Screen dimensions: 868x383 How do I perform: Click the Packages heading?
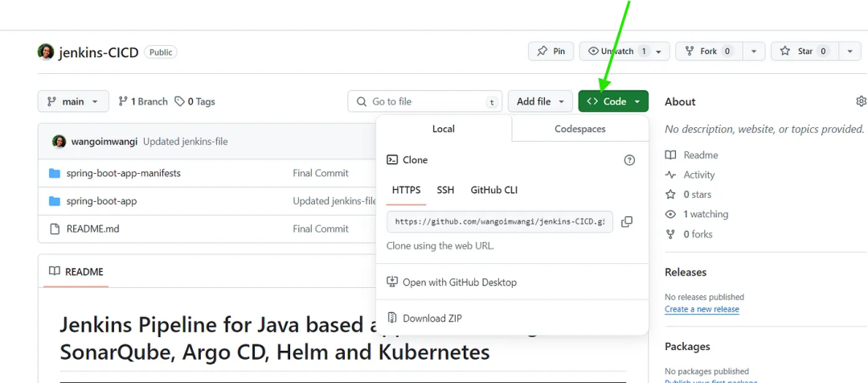(x=687, y=347)
